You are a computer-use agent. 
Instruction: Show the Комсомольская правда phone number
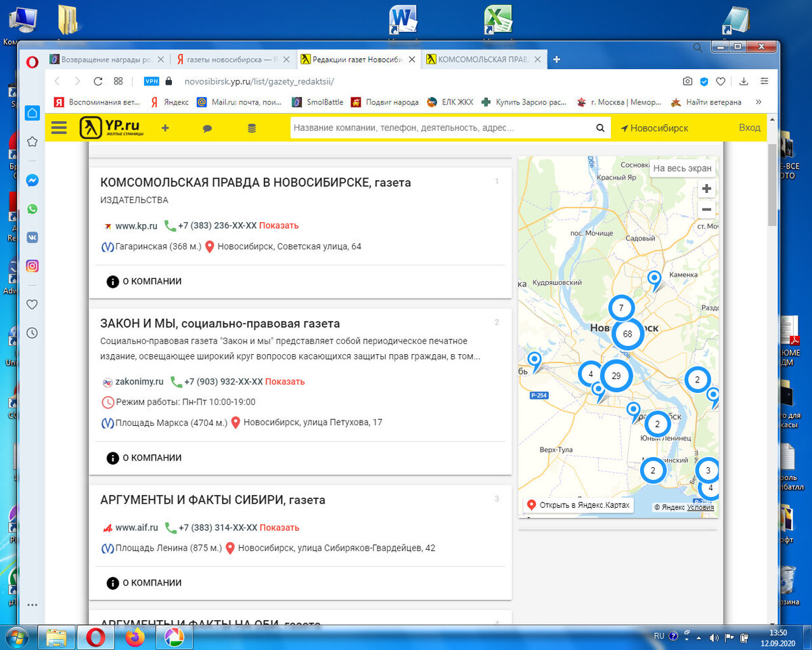pyautogui.click(x=278, y=225)
